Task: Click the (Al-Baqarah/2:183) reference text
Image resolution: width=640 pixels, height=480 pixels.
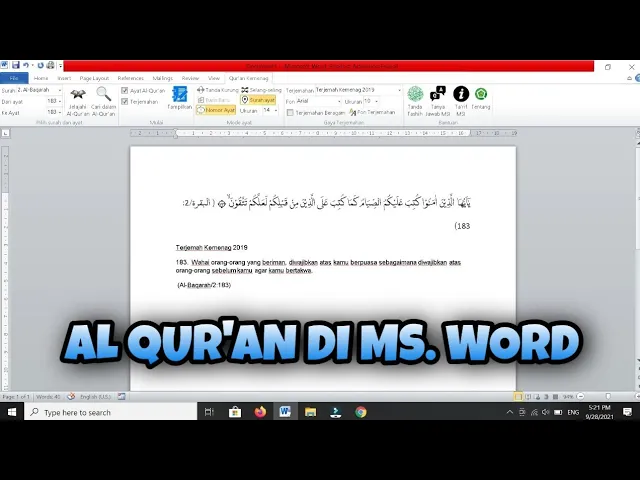Action: pyautogui.click(x=204, y=285)
